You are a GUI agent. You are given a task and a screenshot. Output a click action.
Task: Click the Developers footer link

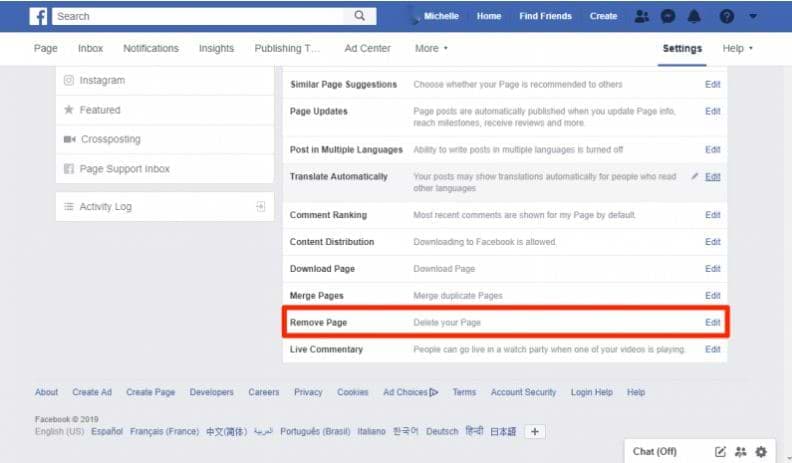tap(212, 392)
